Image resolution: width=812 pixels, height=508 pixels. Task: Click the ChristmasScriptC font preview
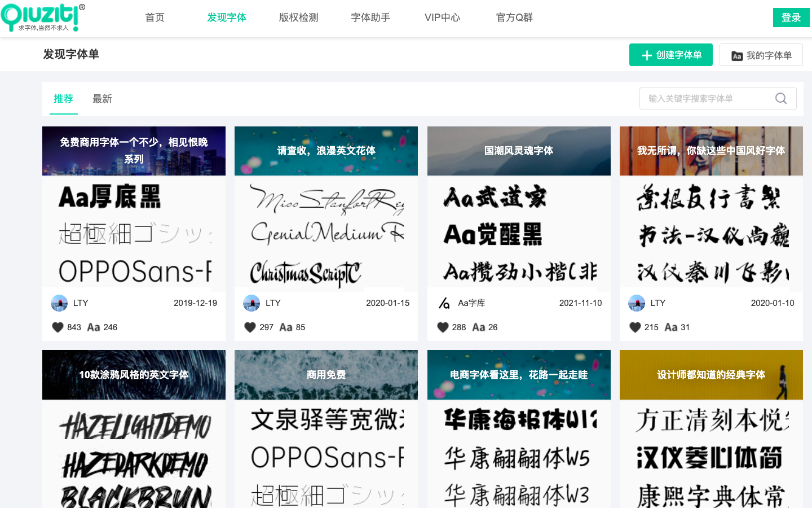tap(306, 273)
